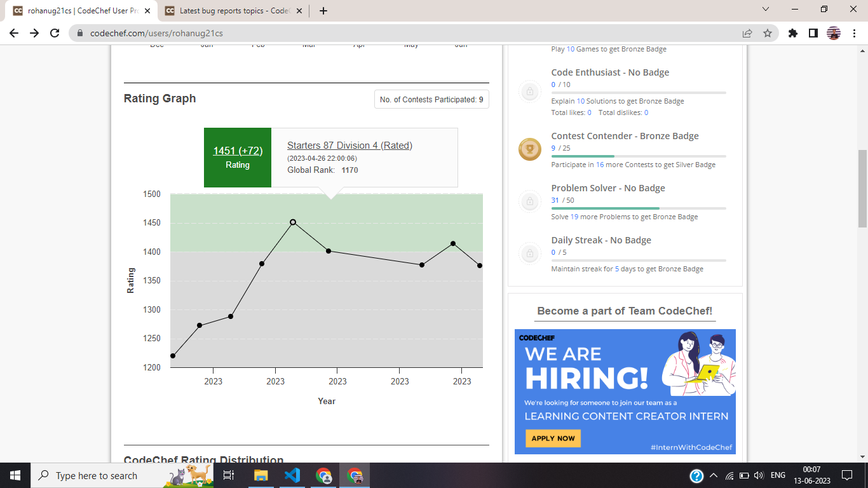Screen dimensions: 868x488
Task: Open the Chrome extensions puzzle icon
Action: 792,33
